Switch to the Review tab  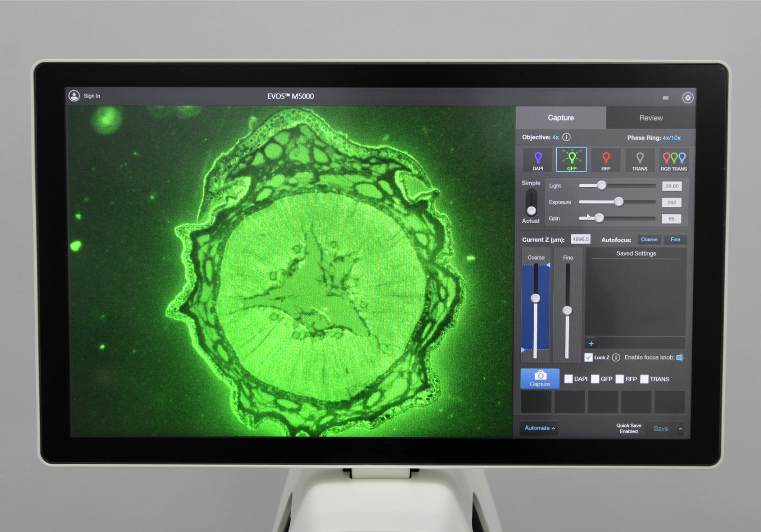click(651, 118)
